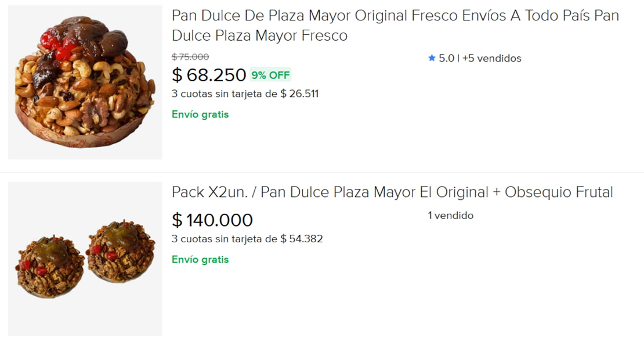Image resolution: width=644 pixels, height=348 pixels.
Task: Click the two-pan-dulce pack photo
Action: 84,260
